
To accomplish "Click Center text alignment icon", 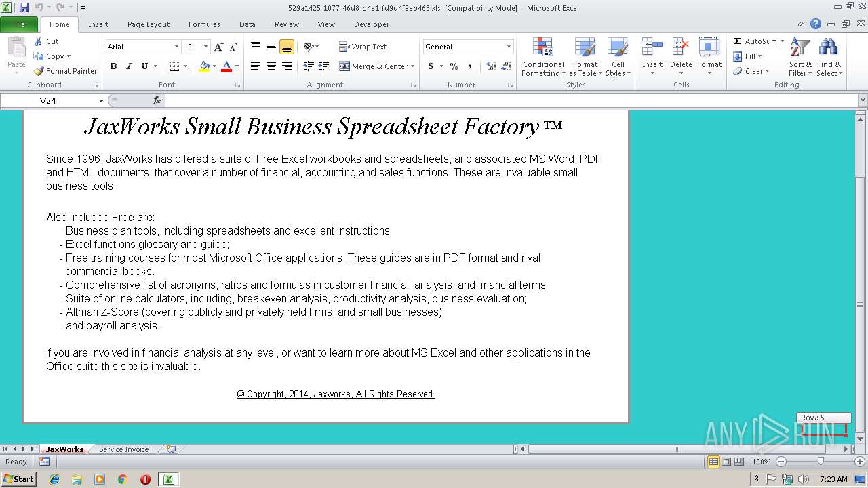I will pos(271,66).
